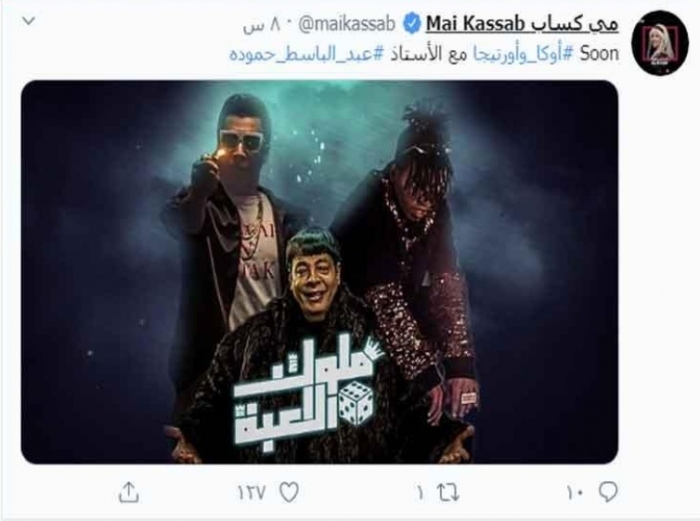Click the share upload icon

click(129, 492)
